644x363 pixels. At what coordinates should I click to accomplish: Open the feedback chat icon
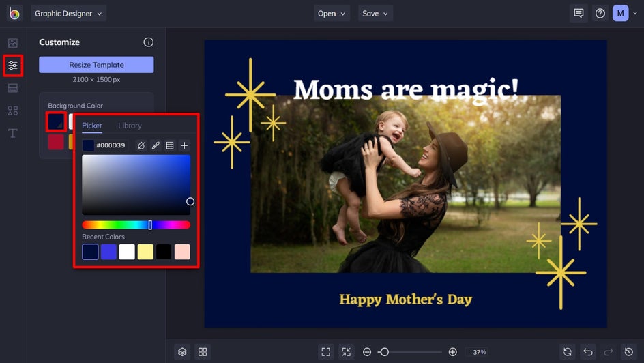579,13
